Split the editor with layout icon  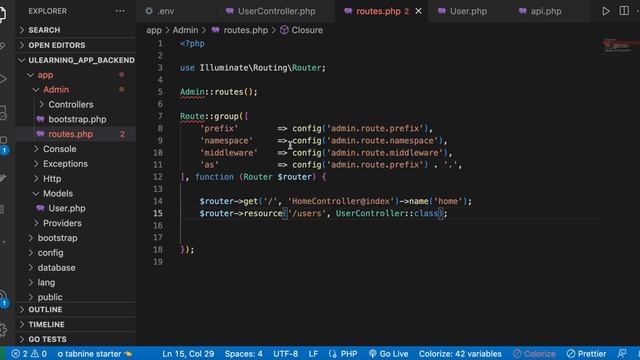(x=624, y=11)
